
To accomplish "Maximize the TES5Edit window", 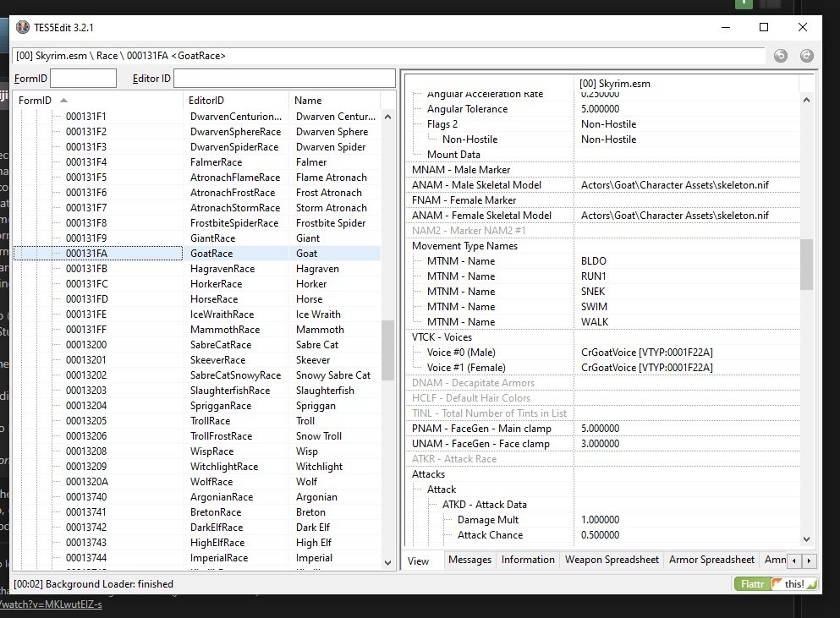I will 764,27.
